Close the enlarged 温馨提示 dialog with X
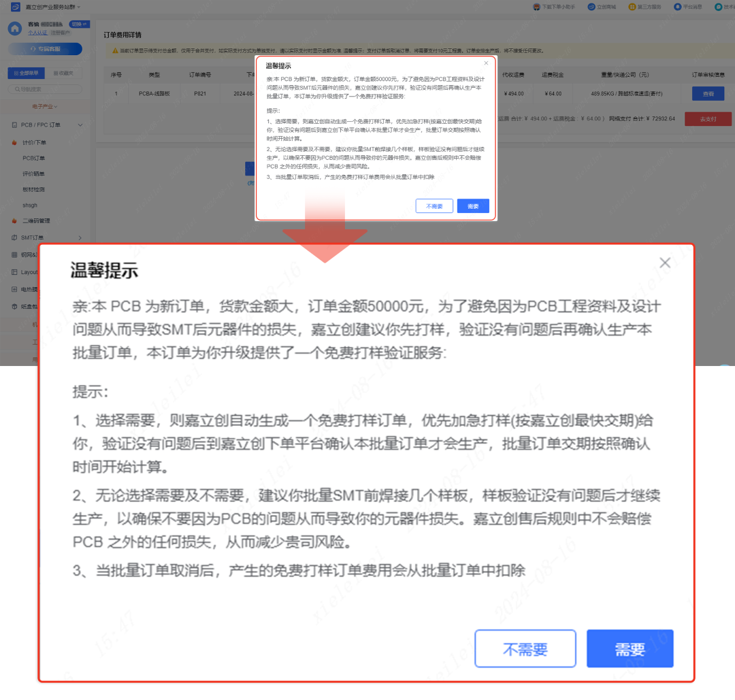The height and width of the screenshot is (700, 735). click(x=665, y=263)
